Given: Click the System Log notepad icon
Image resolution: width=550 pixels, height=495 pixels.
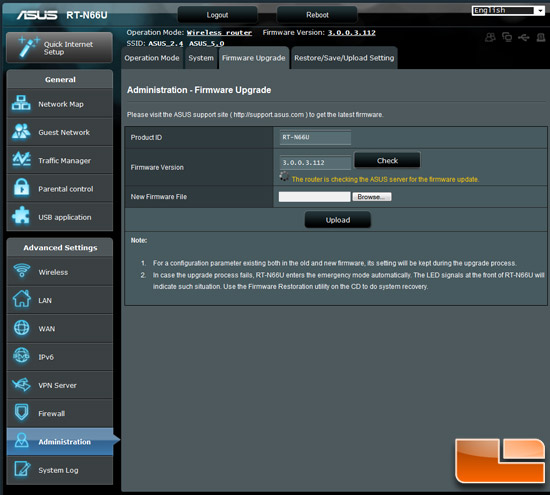Looking at the screenshot, I should coord(22,469).
